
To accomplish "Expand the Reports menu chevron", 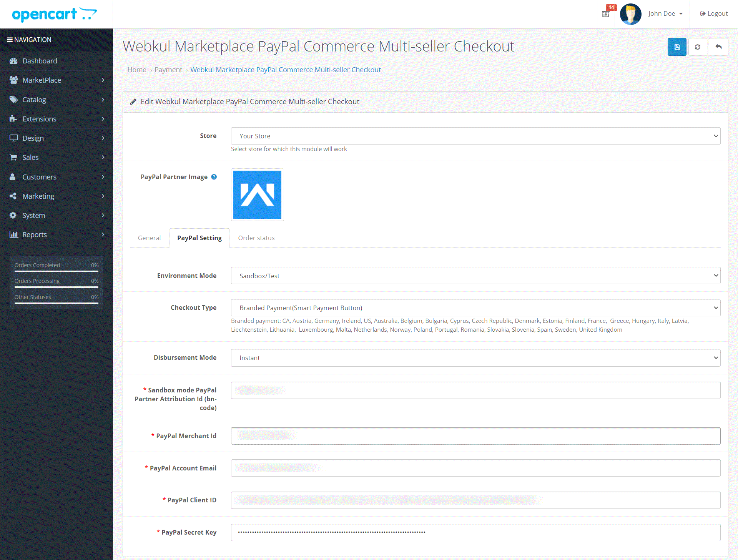I will click(x=103, y=234).
